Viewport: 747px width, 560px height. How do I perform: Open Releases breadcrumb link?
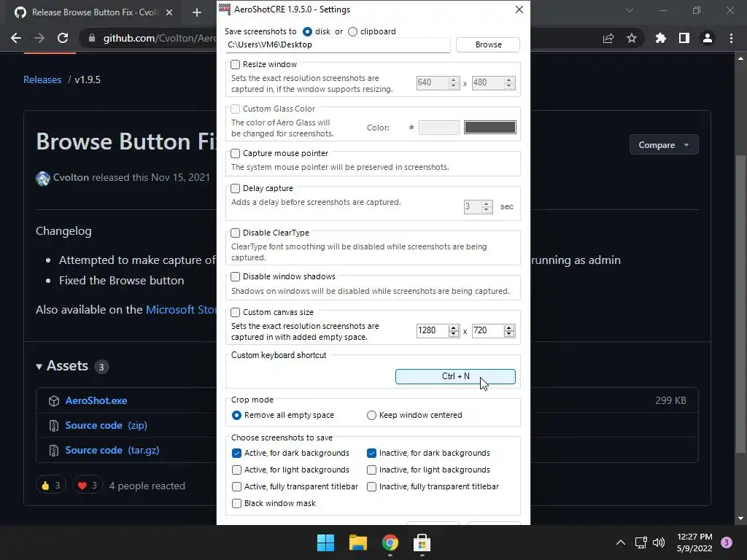click(x=42, y=79)
